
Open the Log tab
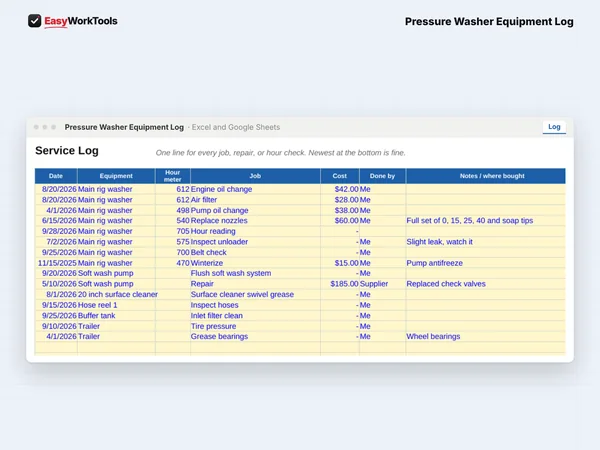tap(554, 127)
